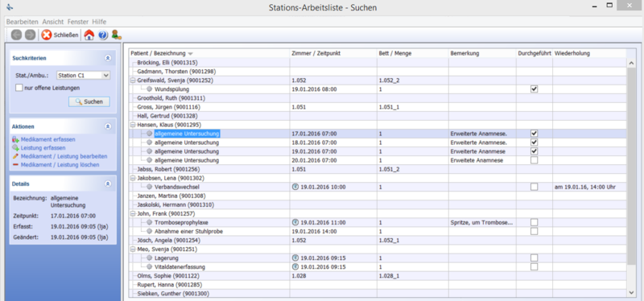Check Durchgeführt for Abnahme einer Stuhlprobe
Viewport: 644px width, 301px height.
(534, 231)
